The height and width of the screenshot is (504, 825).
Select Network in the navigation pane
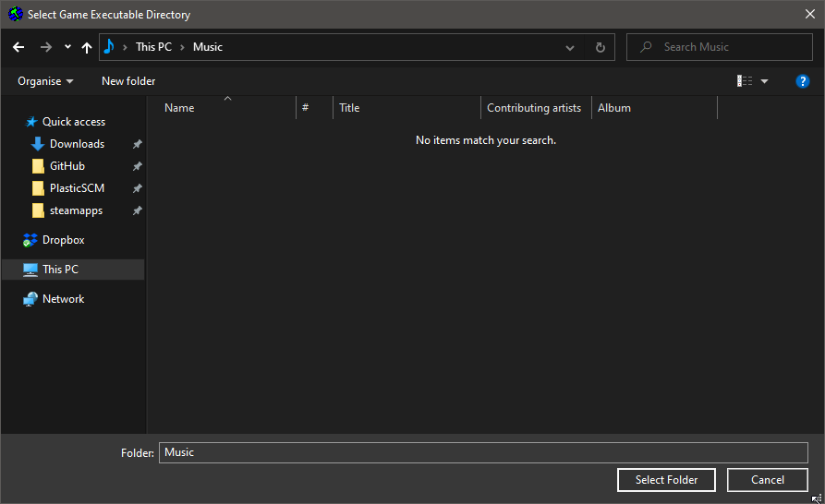[x=63, y=299]
